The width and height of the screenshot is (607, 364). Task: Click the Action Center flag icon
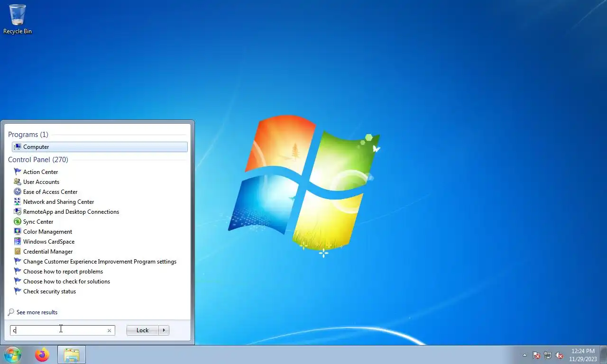click(18, 172)
